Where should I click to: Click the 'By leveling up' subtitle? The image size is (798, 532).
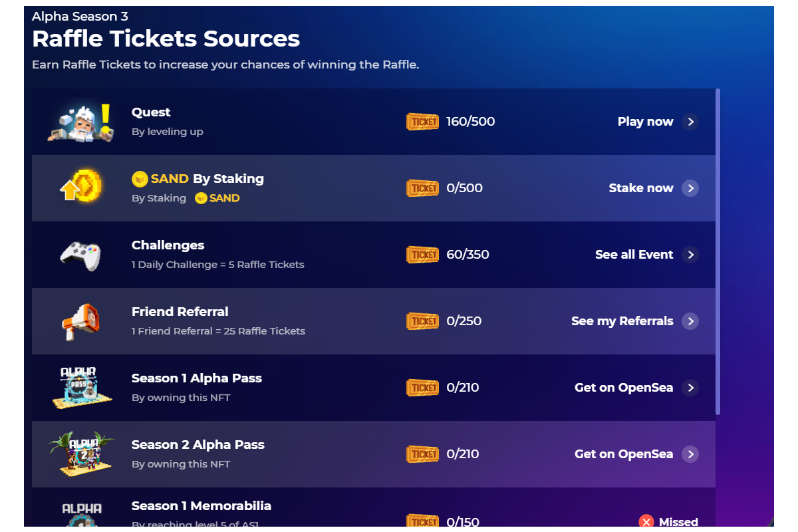tap(168, 132)
